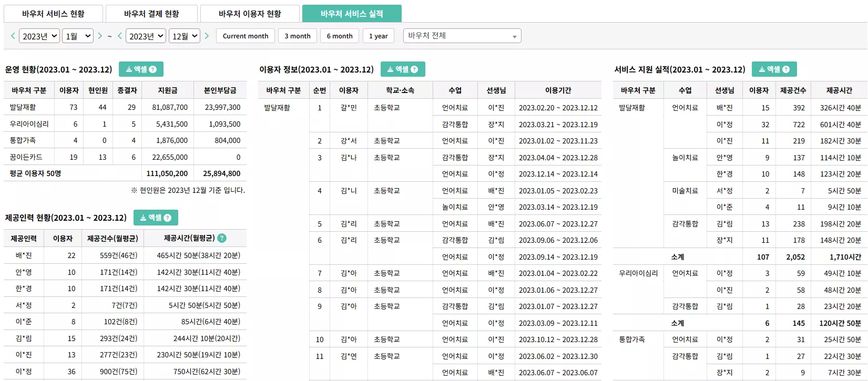868x381 pixels.
Task: Open the start month 1월 dropdown
Action: [x=78, y=36]
